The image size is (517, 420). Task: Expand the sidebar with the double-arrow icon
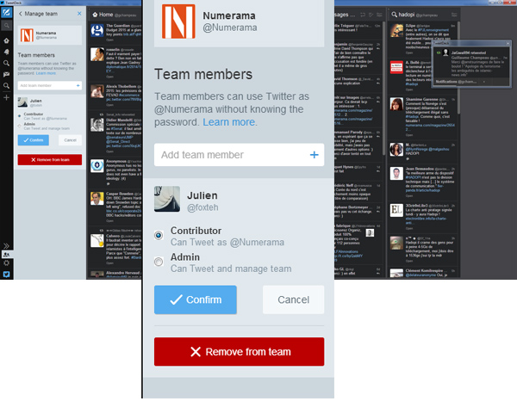[x=5, y=245]
